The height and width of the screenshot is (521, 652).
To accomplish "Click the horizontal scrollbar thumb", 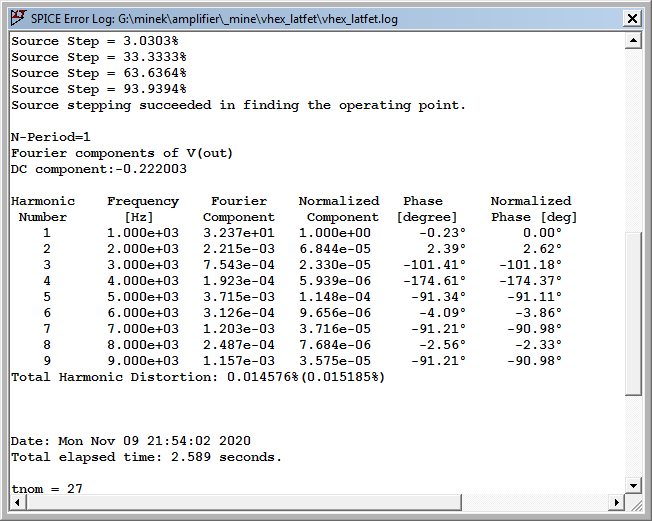I will pyautogui.click(x=244, y=502).
